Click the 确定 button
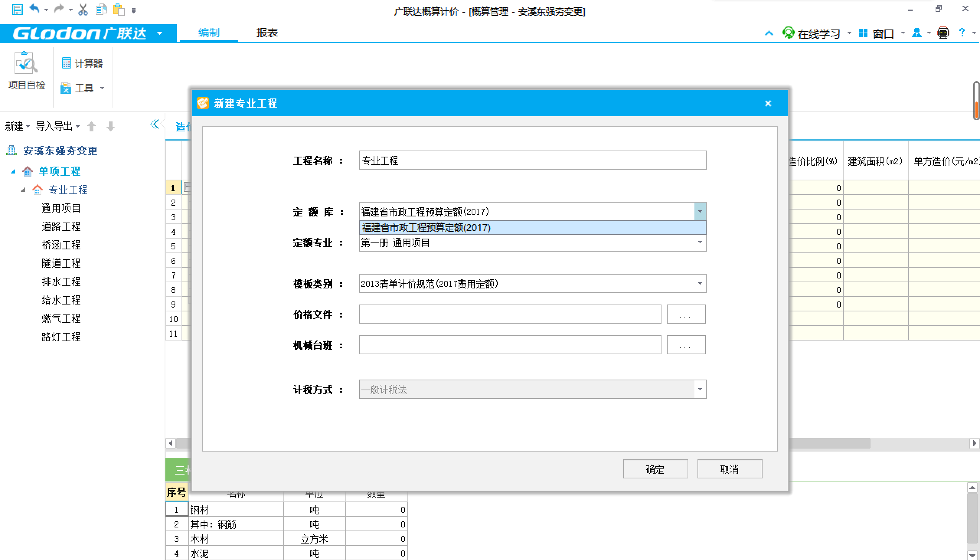The width and height of the screenshot is (980, 560). point(655,469)
